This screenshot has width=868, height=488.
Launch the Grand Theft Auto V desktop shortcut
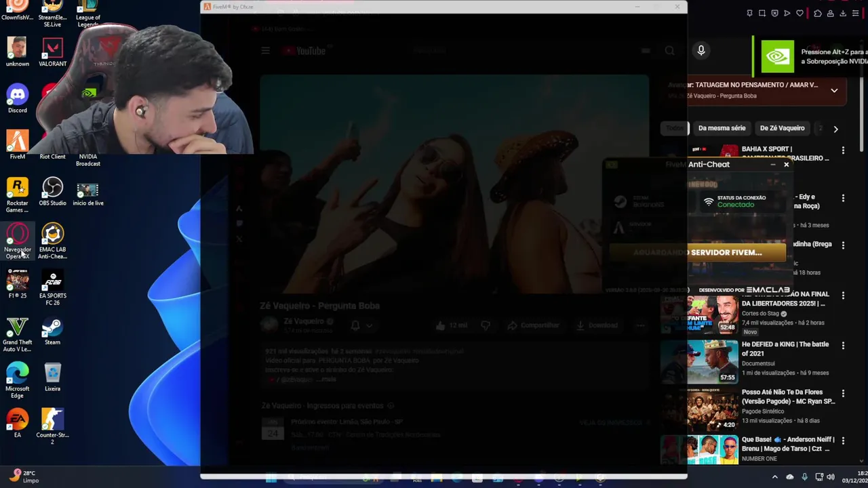tap(18, 334)
